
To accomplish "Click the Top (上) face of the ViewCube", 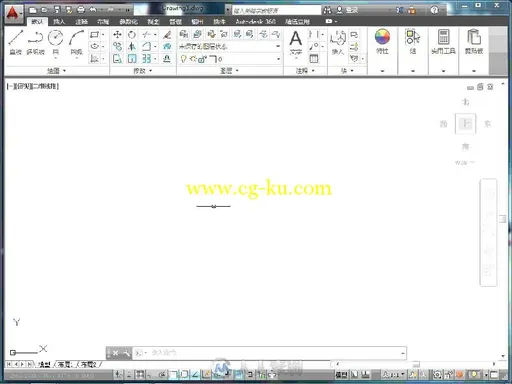I will (x=465, y=124).
